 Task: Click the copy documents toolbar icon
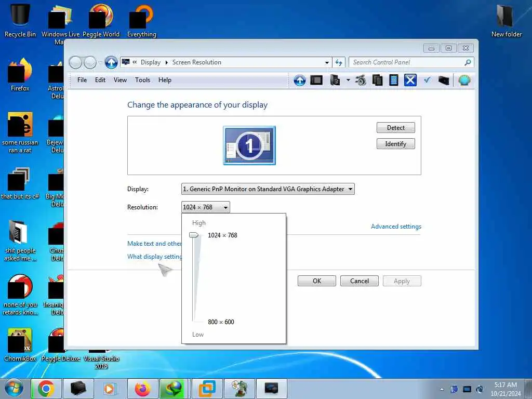click(x=377, y=81)
